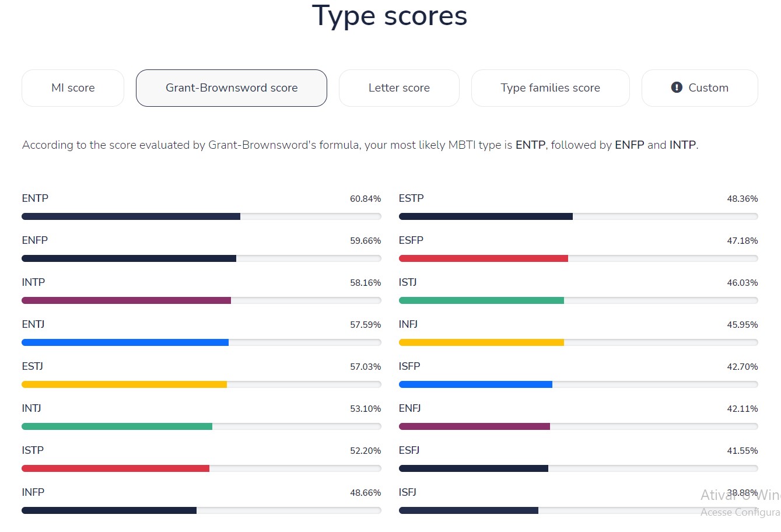The height and width of the screenshot is (532, 781).
Task: Click the ISFJ type label
Action: [408, 492]
